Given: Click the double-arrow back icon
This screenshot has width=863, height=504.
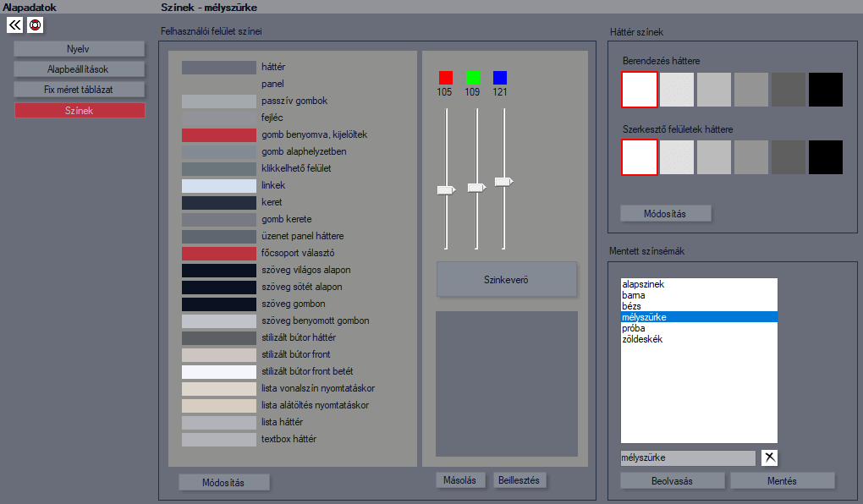Looking at the screenshot, I should pyautogui.click(x=15, y=25).
